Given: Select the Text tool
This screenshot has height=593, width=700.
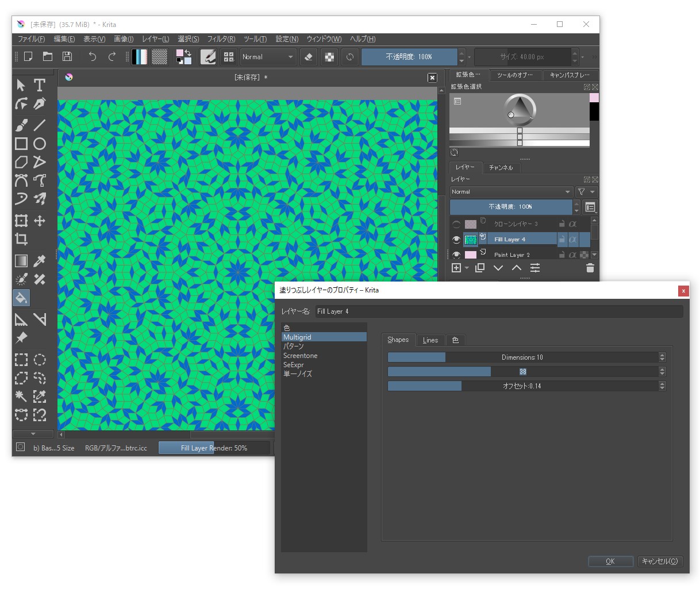Looking at the screenshot, I should 40,86.
